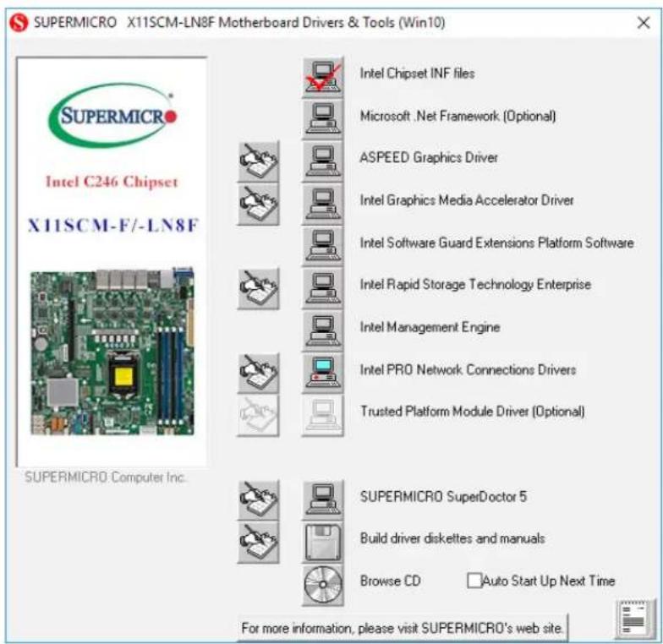663x644 pixels.
Task: Open document icon in bottom-right corner
Action: (633, 620)
